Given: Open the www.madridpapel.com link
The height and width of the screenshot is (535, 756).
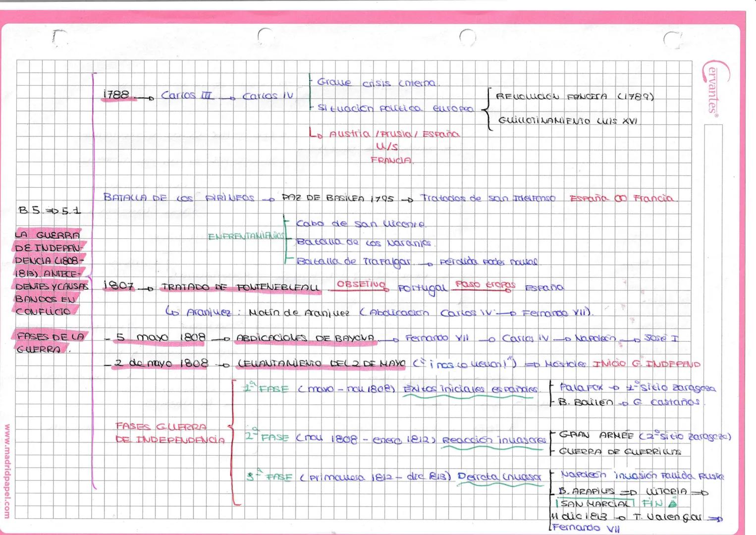Looking at the screenshot, I should (x=6, y=471).
